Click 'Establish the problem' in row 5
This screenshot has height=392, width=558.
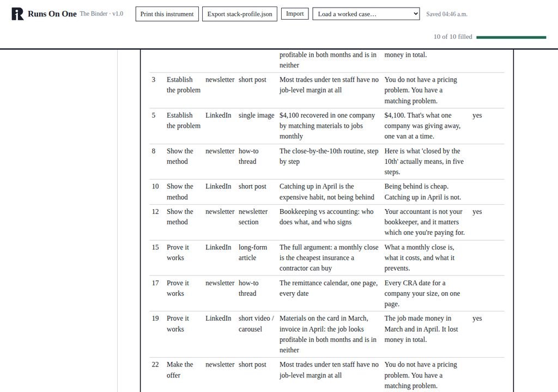coord(183,120)
